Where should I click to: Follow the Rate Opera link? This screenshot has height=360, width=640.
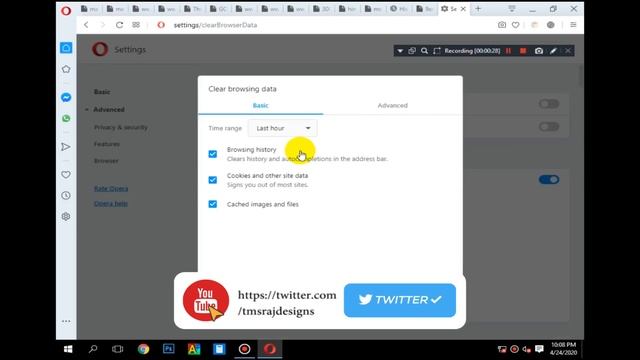coord(111,189)
